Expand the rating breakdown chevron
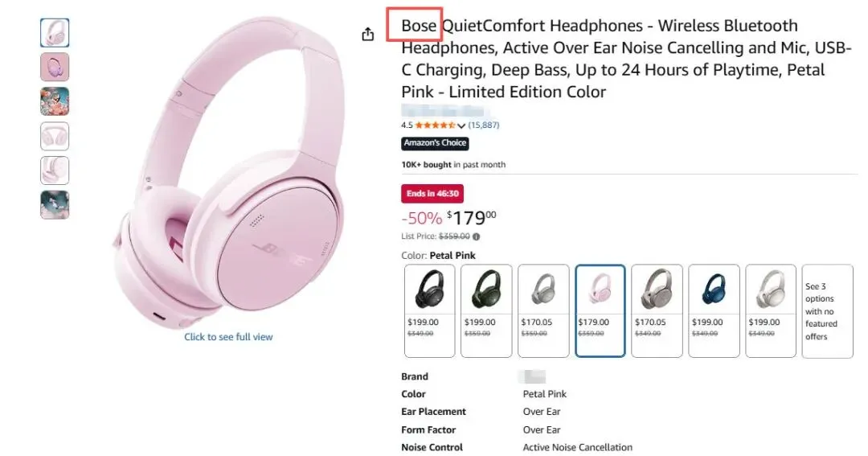 [x=461, y=126]
